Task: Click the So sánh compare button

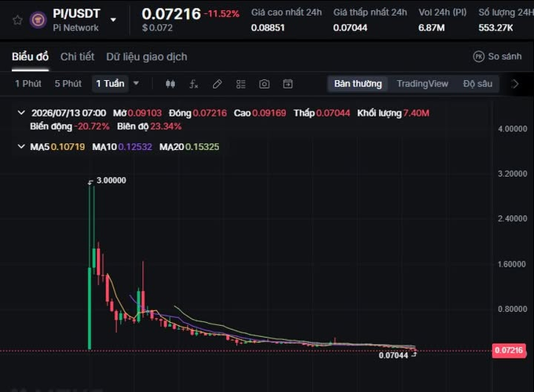Action: click(497, 57)
